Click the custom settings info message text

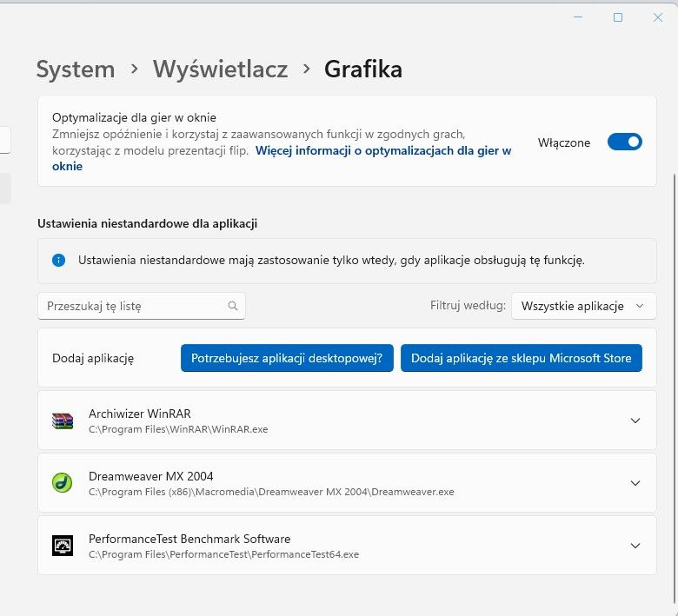pyautogui.click(x=331, y=261)
